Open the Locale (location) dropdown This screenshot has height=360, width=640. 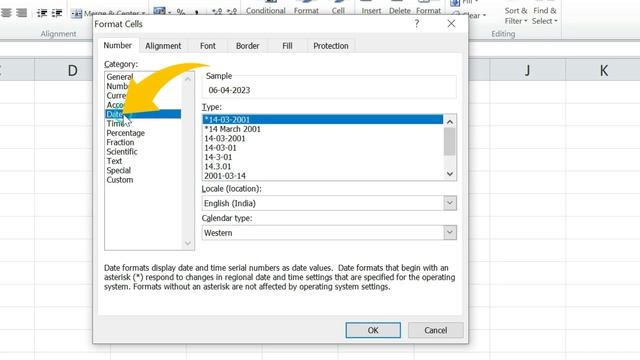pos(450,203)
